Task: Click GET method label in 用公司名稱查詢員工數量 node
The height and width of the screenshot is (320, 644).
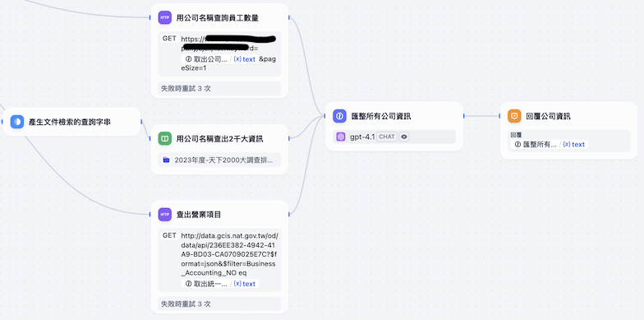Action: [169, 38]
